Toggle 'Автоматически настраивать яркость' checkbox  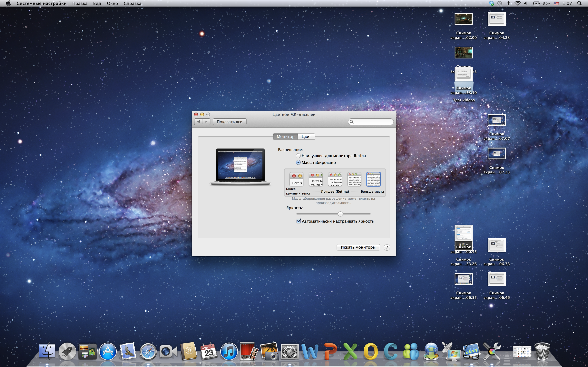tap(299, 221)
